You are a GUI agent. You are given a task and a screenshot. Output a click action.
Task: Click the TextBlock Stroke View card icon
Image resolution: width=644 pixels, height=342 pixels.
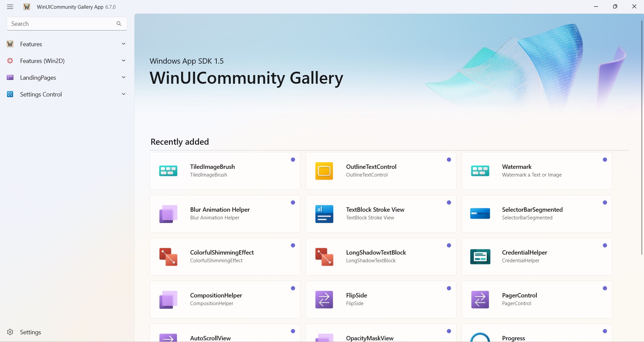(324, 214)
